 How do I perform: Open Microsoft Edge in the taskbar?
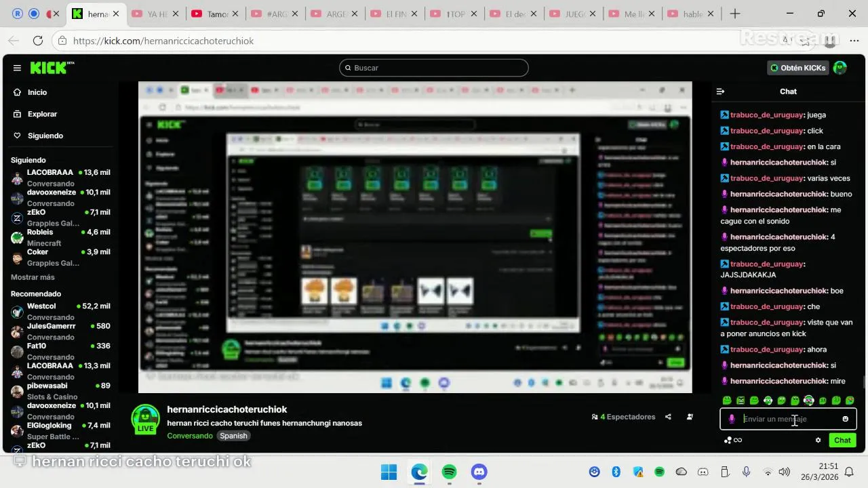click(419, 472)
